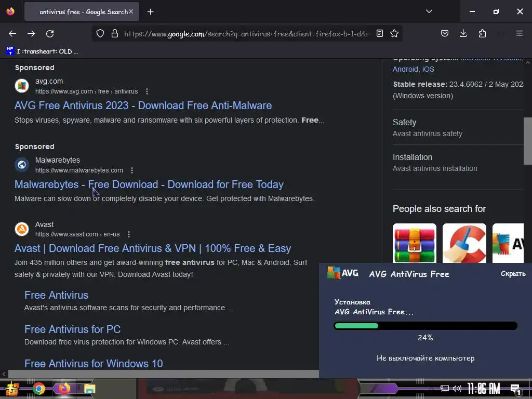
Task: Open the Start menu button
Action: pyautogui.click(x=12, y=389)
